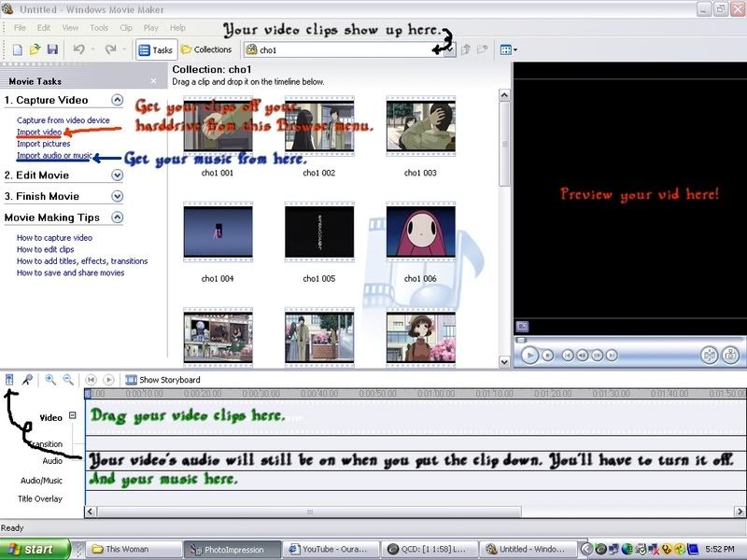Screen dimensions: 747x560
Task: Open How to capture video tip
Action: point(54,238)
